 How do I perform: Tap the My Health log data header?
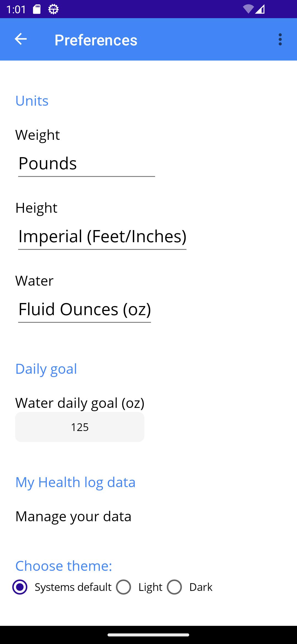75,482
